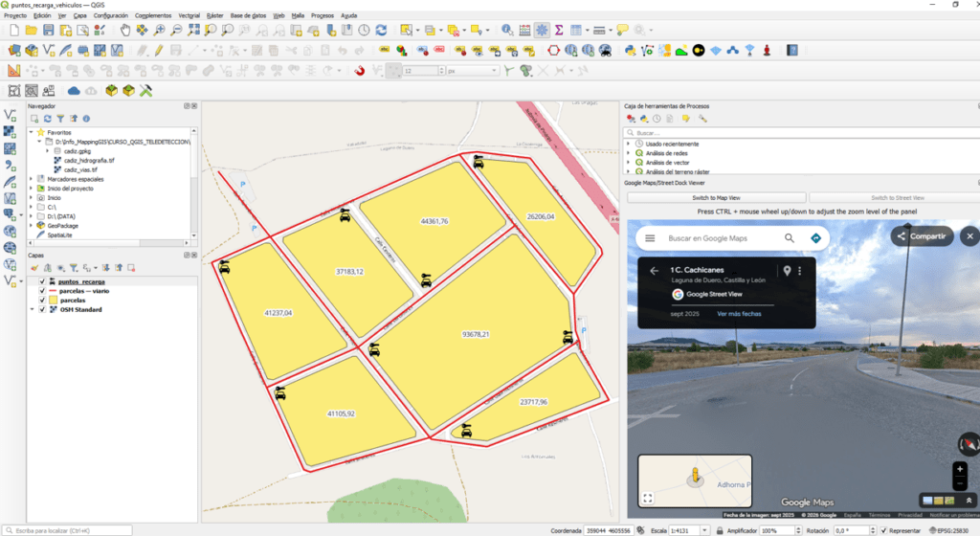
Task: Refresh the Navegador browser panel
Action: coord(48,119)
